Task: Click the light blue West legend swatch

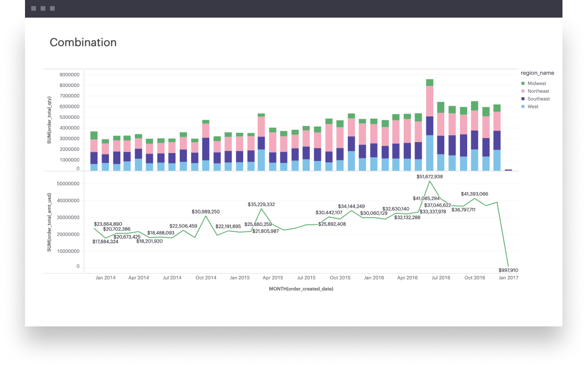Action: click(x=523, y=107)
